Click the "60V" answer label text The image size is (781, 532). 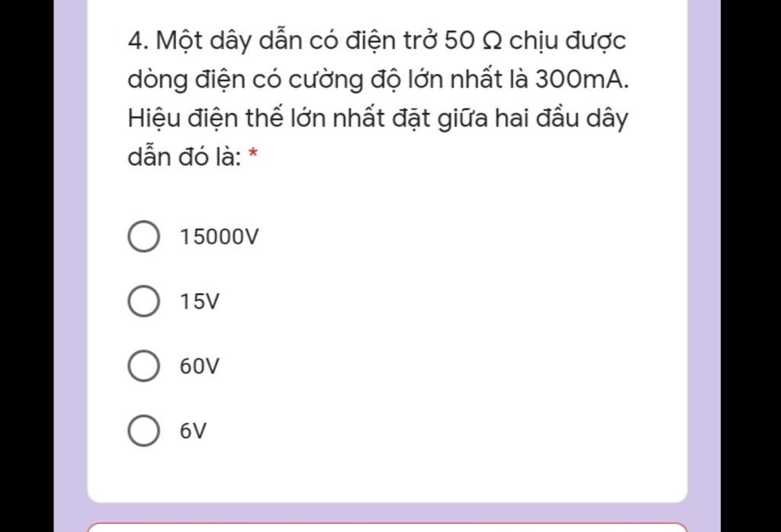199,367
